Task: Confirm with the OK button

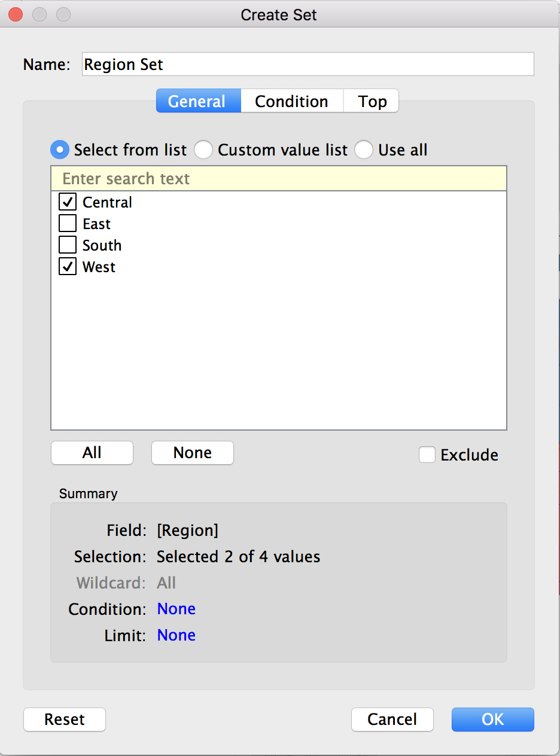Action: click(492, 719)
